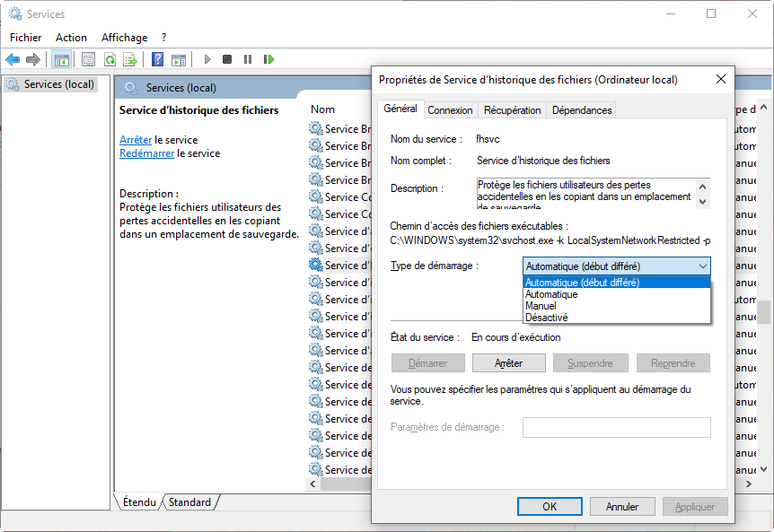Image resolution: width=774 pixels, height=532 pixels.
Task: Click the Paramètres de démarrage input field
Action: click(x=617, y=427)
